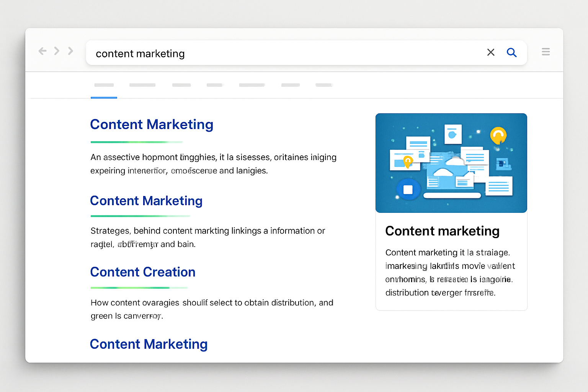Image resolution: width=588 pixels, height=392 pixels.
Task: Click the knowledge panel illustration thumbnail
Action: pyautogui.click(x=451, y=163)
